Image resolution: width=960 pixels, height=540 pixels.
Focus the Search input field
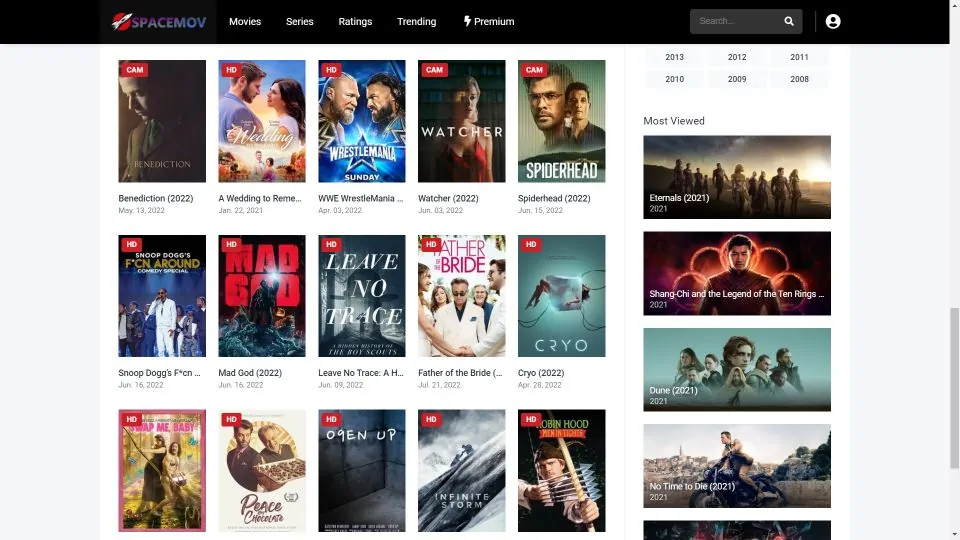click(738, 21)
